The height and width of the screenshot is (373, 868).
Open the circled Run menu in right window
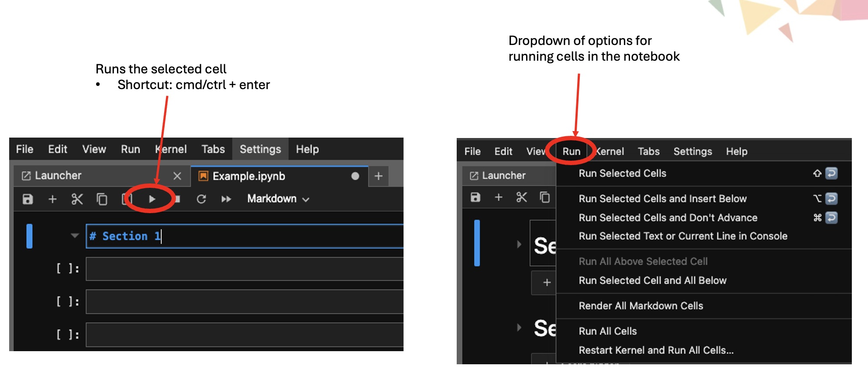coord(571,152)
